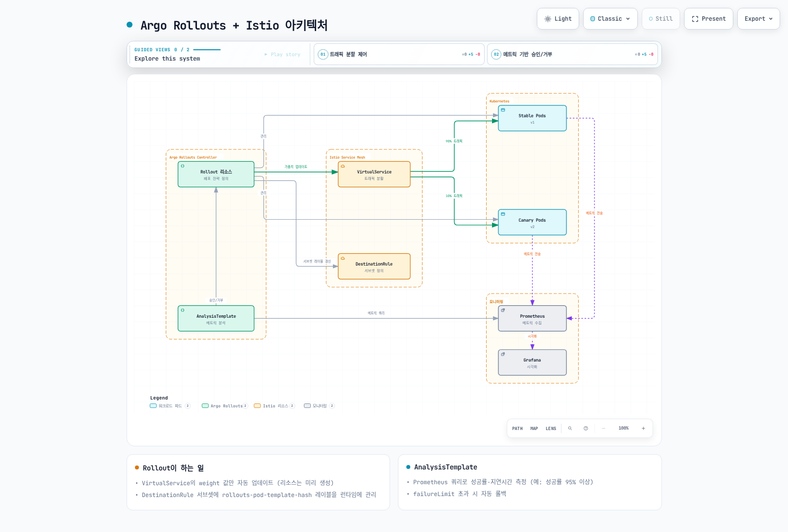Enter Present fullscreen mode
The image size is (788, 532).
709,19
